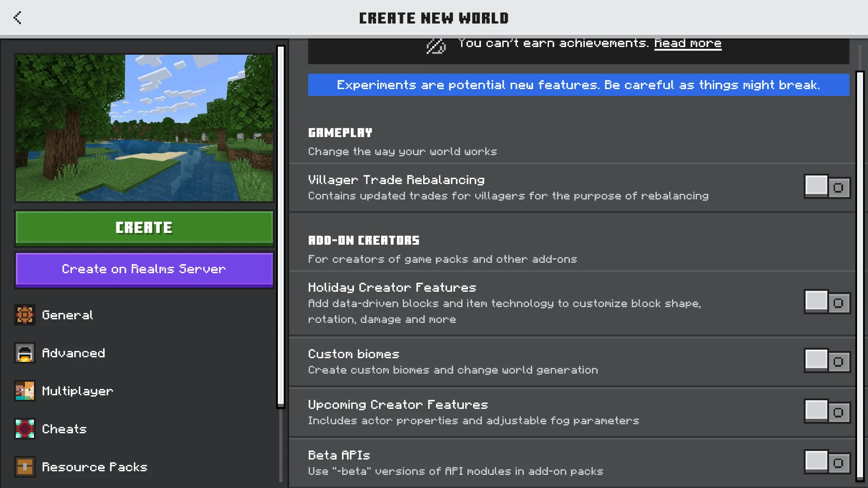Toggle Custom biomes experiment

827,361
